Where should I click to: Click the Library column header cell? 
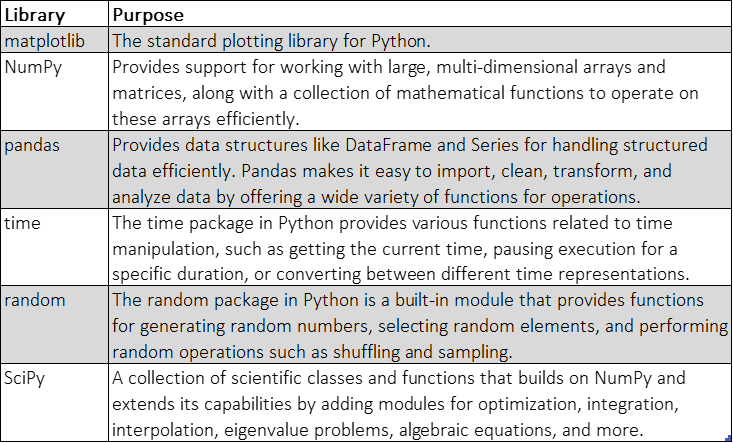click(x=54, y=14)
